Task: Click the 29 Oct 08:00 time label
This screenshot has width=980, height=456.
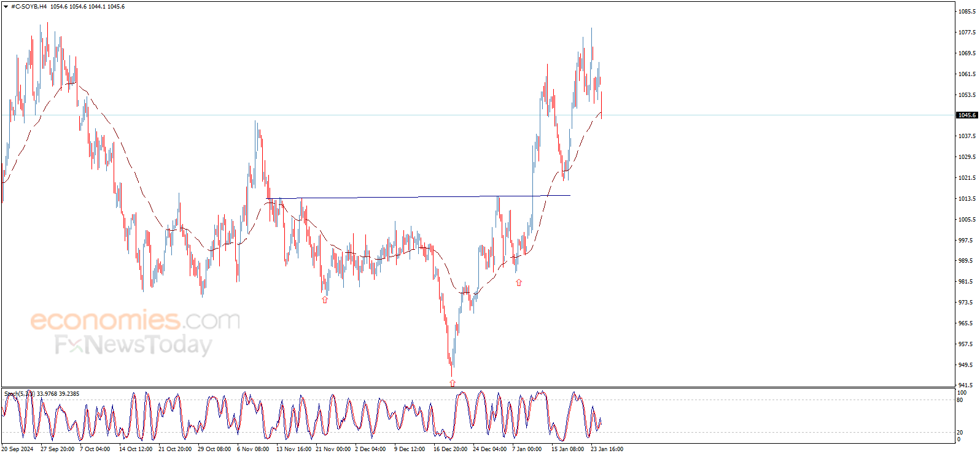Action: coord(214,449)
